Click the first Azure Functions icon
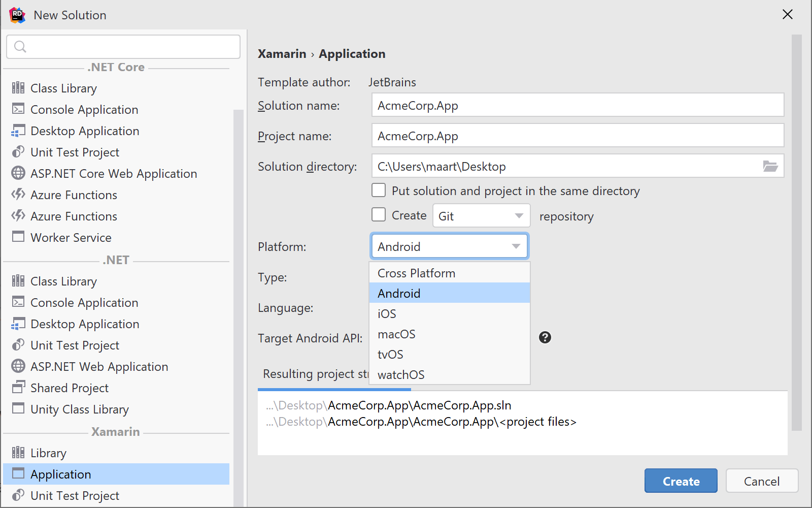The image size is (812, 508). tap(18, 195)
